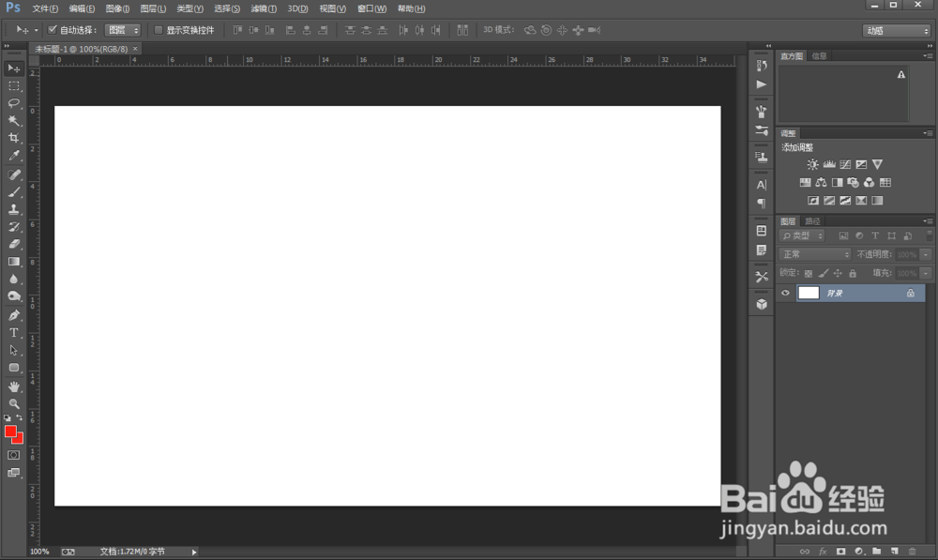
Task: Select the Pen tool
Action: point(14,315)
